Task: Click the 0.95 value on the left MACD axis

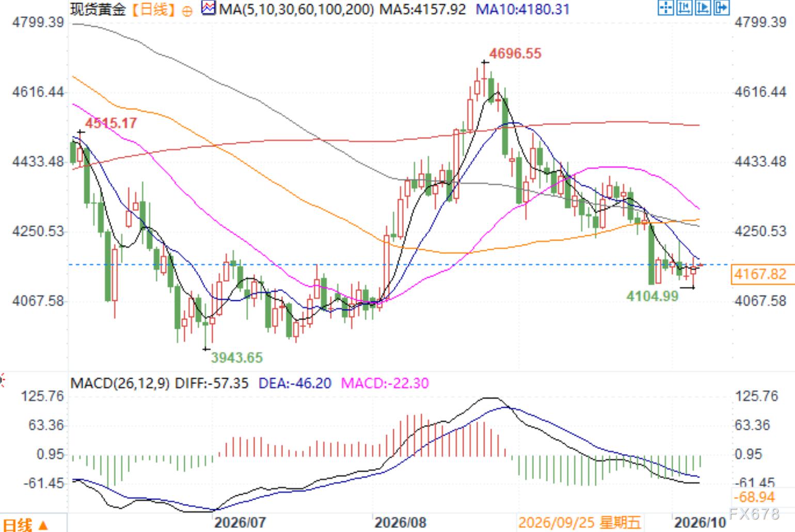Action: click(50, 454)
